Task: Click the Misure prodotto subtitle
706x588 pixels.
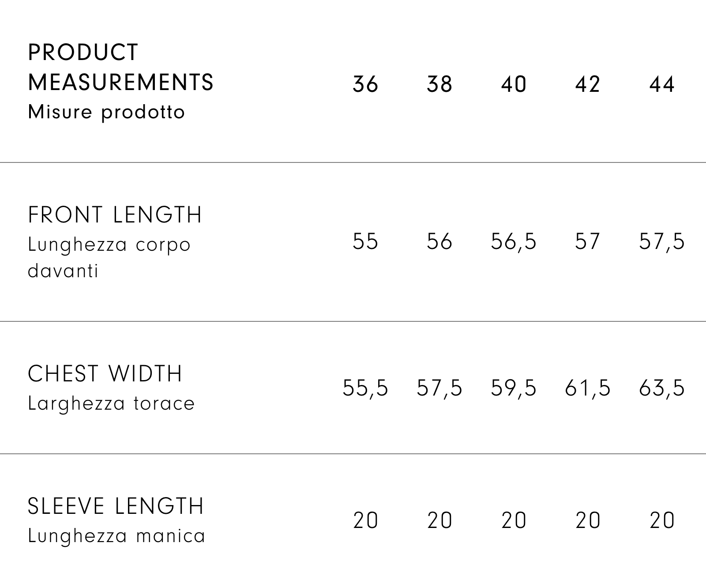Action: point(106,112)
